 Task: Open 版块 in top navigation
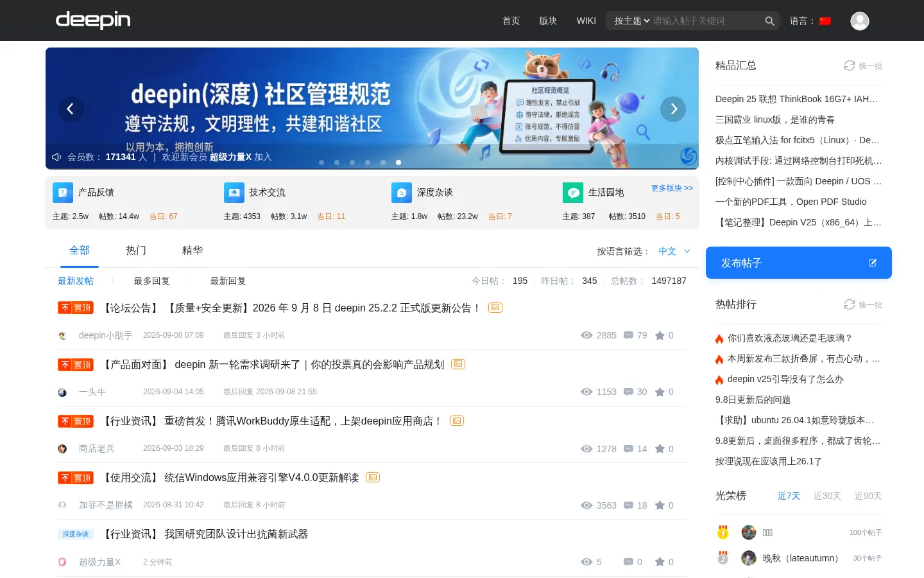click(548, 21)
